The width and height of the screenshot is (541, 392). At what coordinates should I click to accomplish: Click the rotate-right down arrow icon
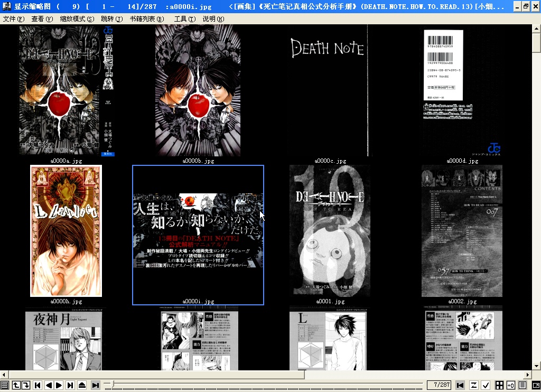tap(26, 385)
